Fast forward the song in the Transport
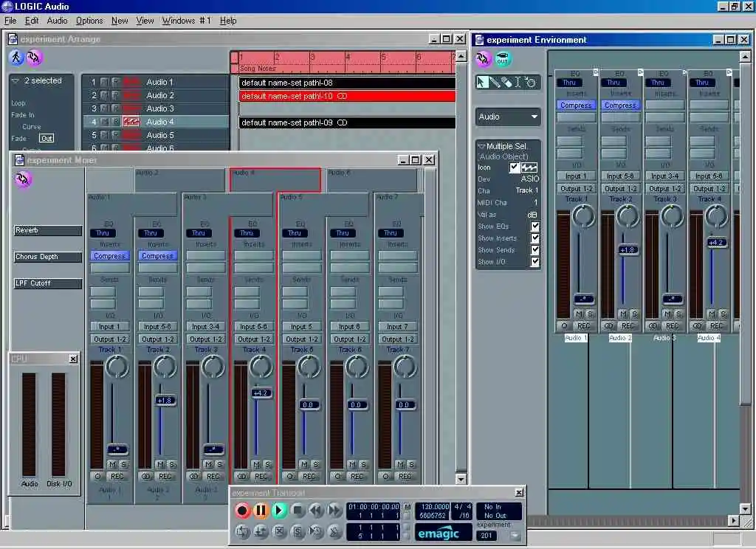Screen dimensions: 756x549 (x=334, y=510)
